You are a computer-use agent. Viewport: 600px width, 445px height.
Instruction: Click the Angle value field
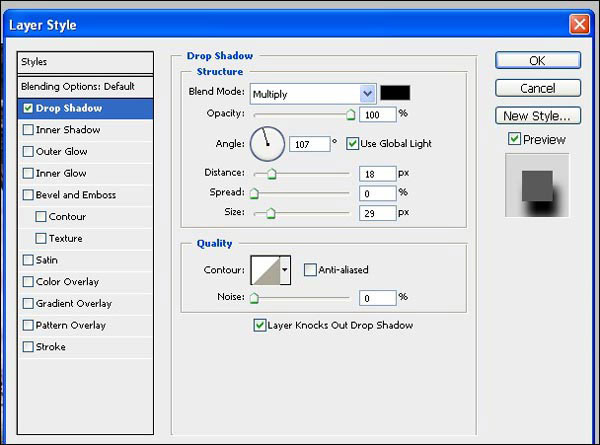tap(310, 144)
